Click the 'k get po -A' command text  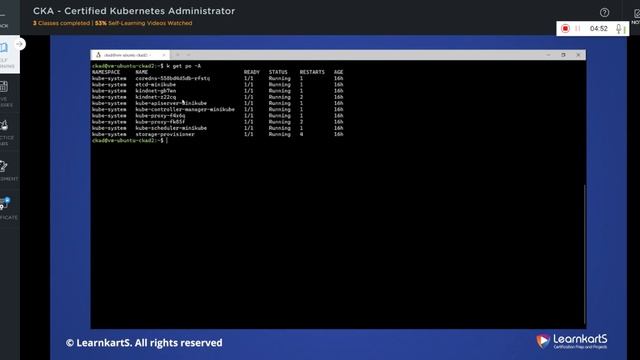click(184, 66)
